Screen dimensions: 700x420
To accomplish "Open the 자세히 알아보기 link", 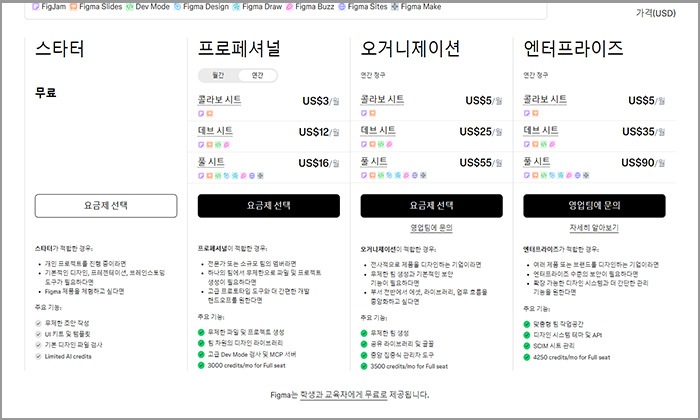I will tap(594, 228).
